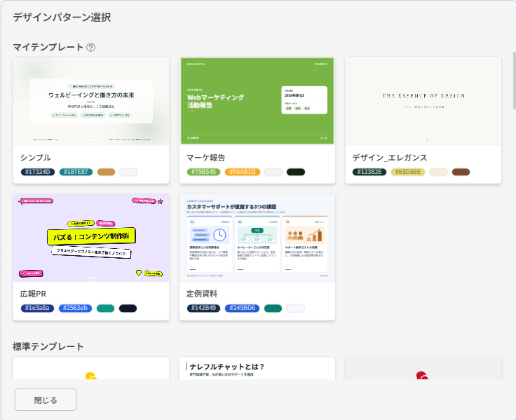The image size is (516, 420).
Task: Click the #2563eb blue color chip
Action: [x=75, y=308]
